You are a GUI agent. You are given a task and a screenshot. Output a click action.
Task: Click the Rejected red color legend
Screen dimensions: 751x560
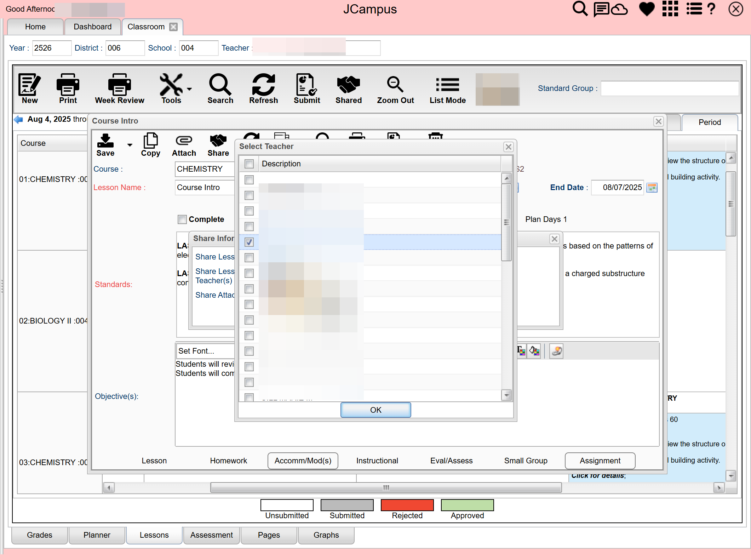tap(407, 505)
